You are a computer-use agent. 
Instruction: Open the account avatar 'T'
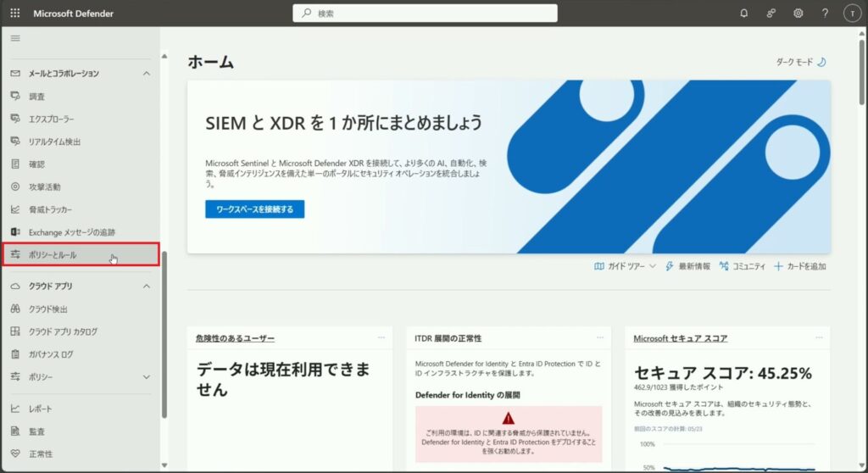click(852, 14)
